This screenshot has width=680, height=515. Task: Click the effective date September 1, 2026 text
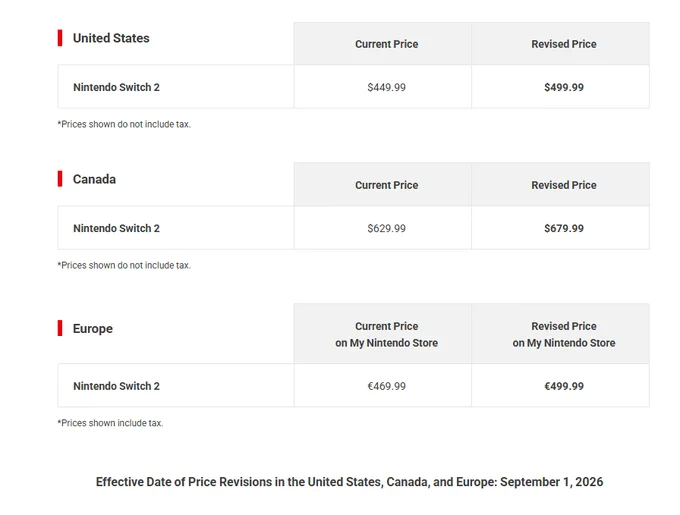[551, 482]
